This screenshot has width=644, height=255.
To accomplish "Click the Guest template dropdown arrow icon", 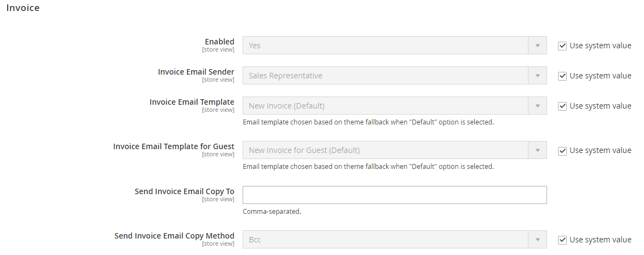I will coord(537,150).
